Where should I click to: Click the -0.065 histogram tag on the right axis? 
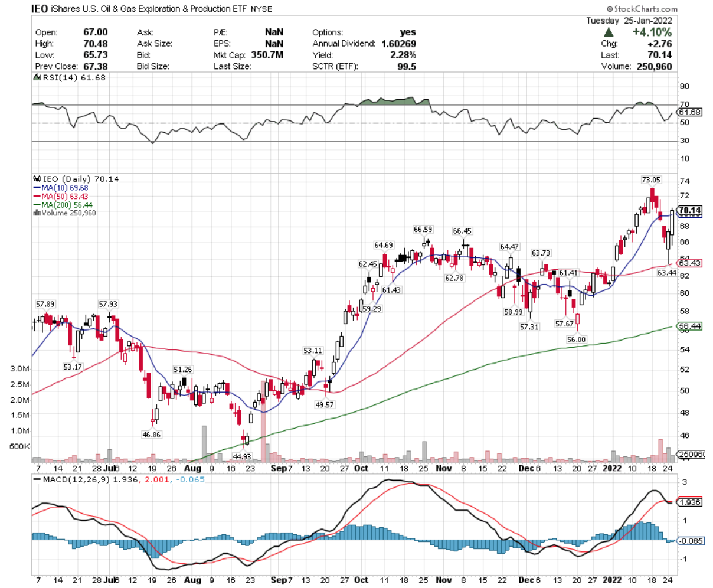pos(690,540)
